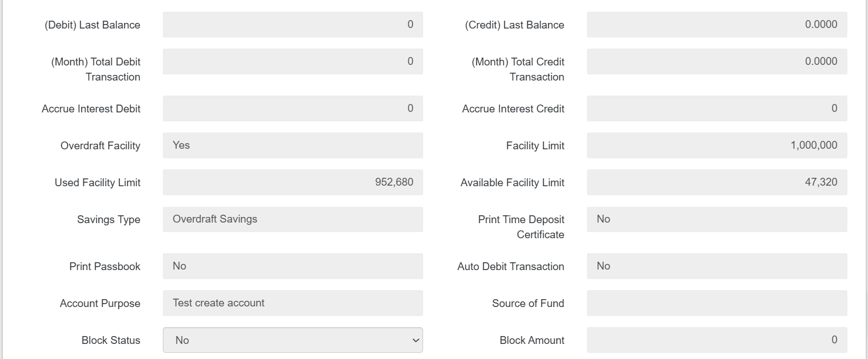The height and width of the screenshot is (359, 868).
Task: Click the Auto Debit Transaction field
Action: coord(716,266)
